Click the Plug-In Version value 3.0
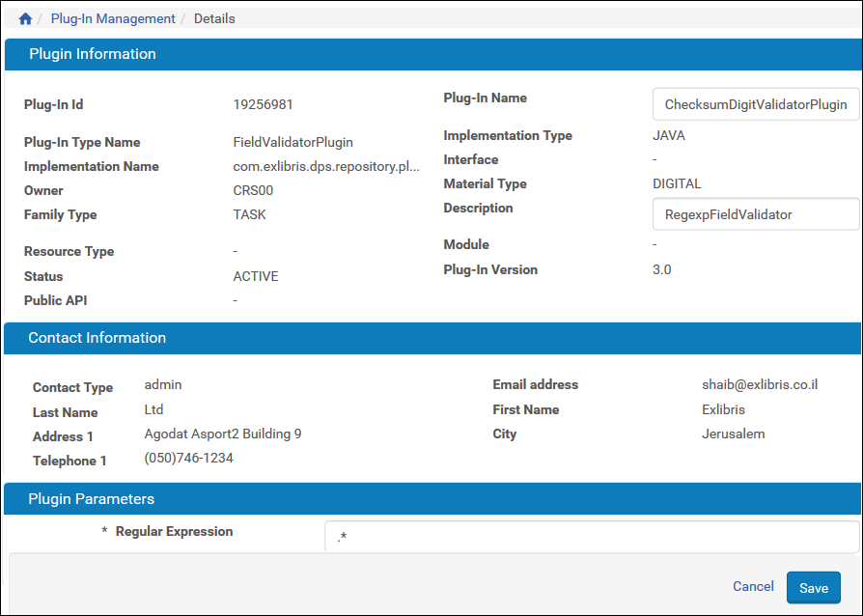863x616 pixels. 662,269
